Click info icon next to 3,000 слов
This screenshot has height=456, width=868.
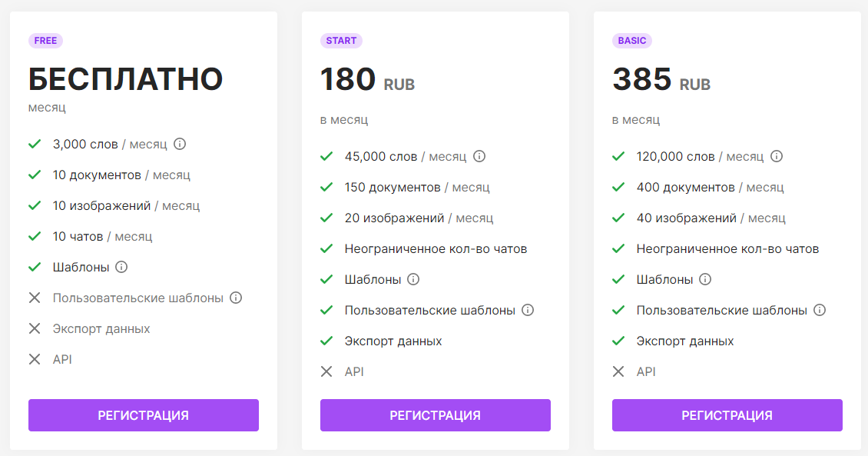180,144
